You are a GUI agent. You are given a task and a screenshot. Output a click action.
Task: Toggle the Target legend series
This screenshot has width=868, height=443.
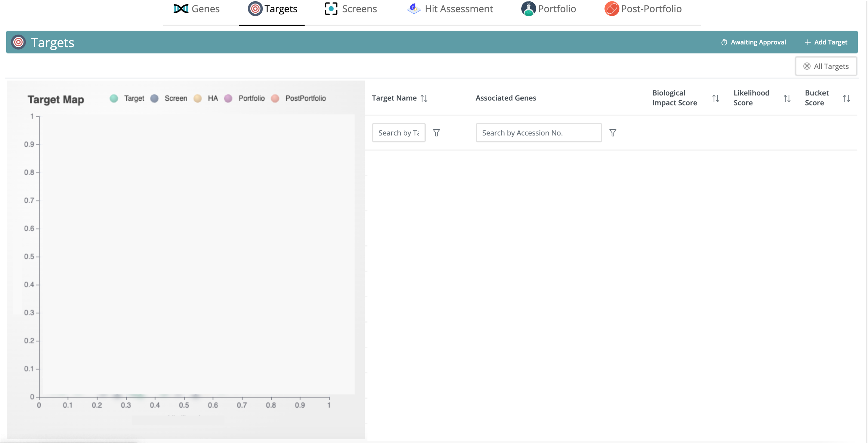127,98
